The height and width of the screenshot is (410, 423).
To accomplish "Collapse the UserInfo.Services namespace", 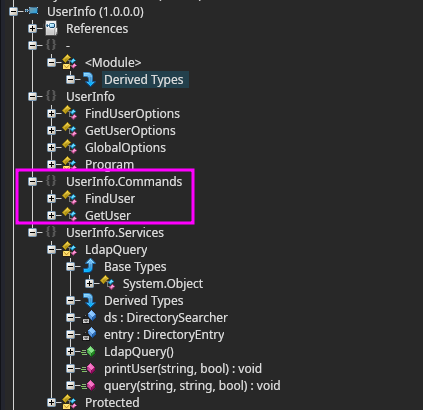I will [32, 232].
